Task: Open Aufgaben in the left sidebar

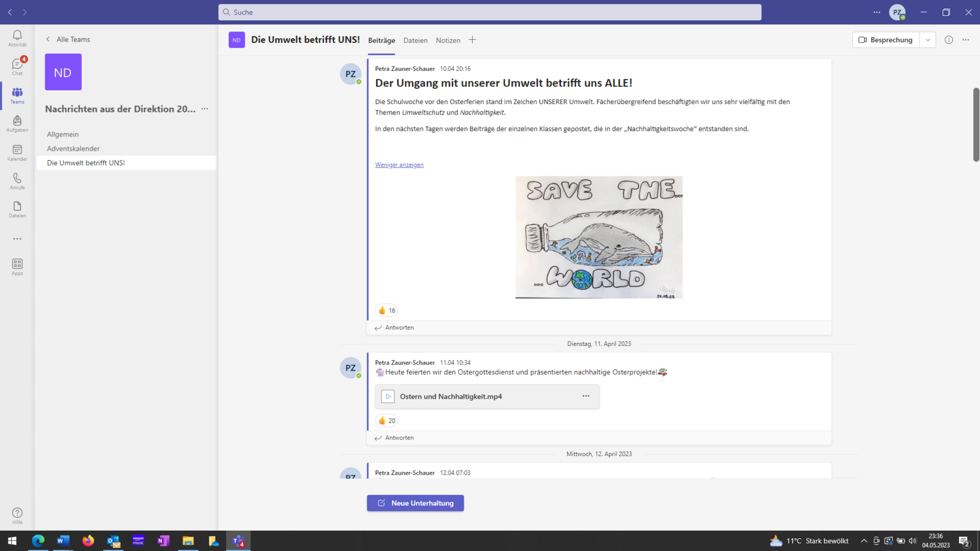Action: 17,123
